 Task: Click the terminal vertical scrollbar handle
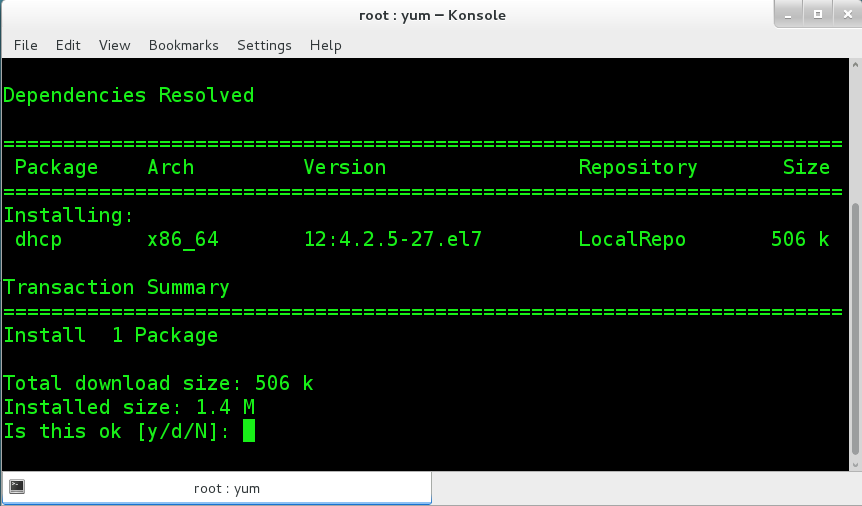855,329
